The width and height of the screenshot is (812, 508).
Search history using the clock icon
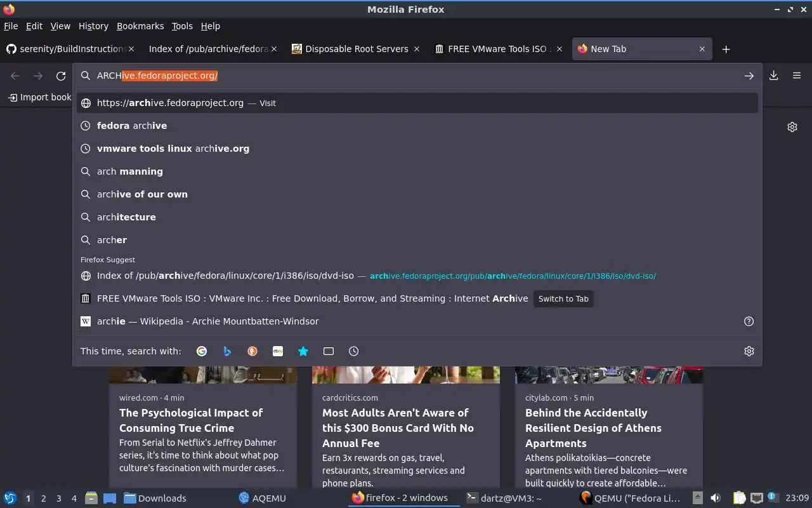354,351
